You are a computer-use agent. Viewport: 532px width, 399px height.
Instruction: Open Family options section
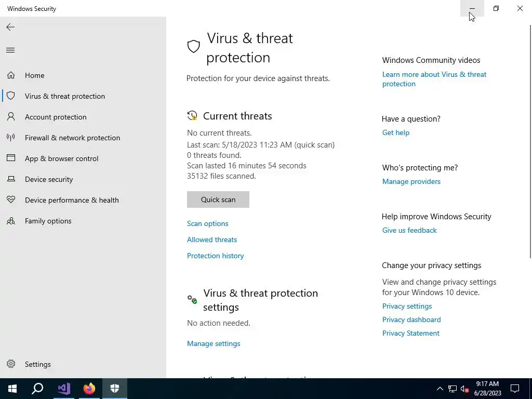83,221
